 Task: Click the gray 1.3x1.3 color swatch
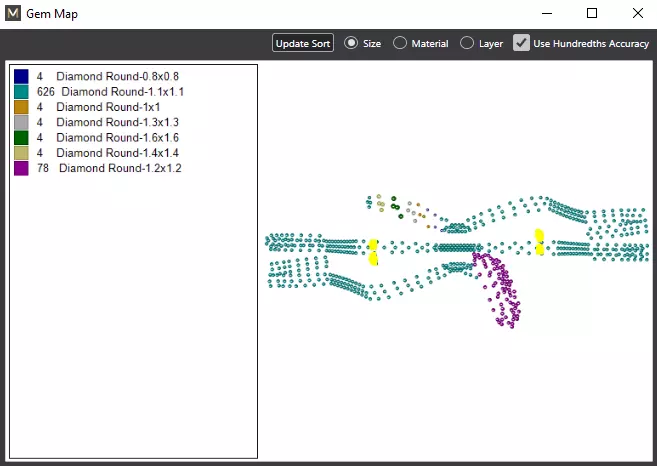tap(21, 122)
